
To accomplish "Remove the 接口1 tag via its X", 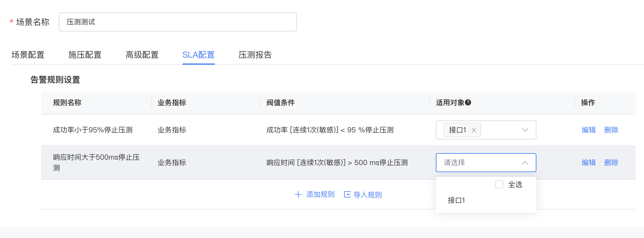I will pos(474,130).
